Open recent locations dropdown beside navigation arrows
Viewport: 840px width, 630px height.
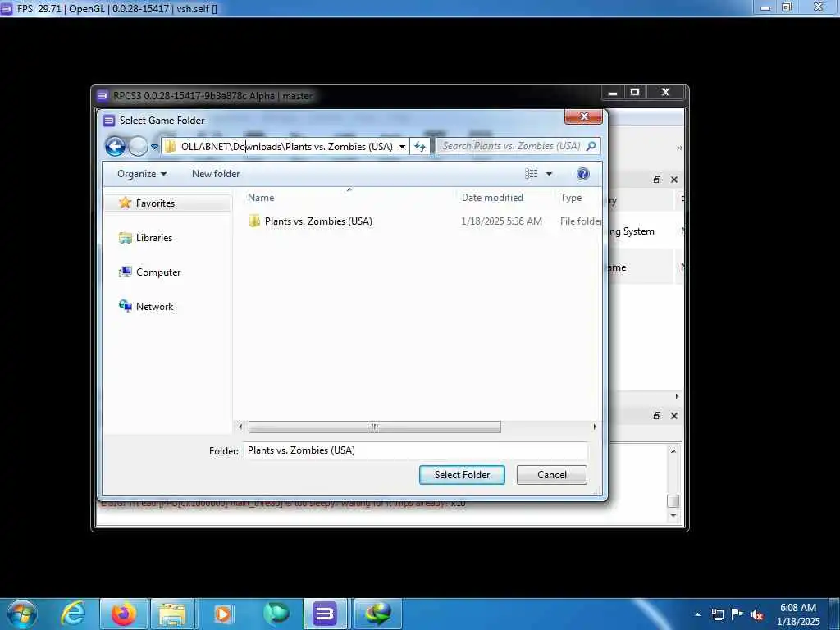click(154, 147)
